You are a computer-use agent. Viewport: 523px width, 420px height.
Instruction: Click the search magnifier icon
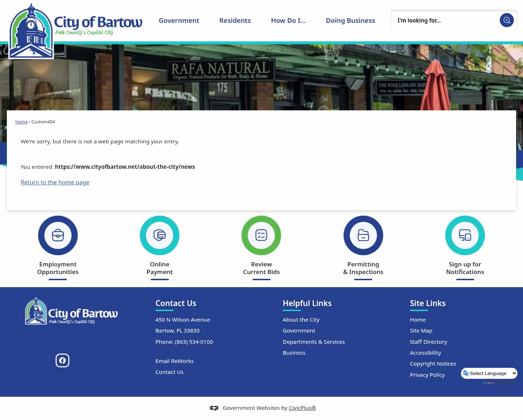[507, 20]
